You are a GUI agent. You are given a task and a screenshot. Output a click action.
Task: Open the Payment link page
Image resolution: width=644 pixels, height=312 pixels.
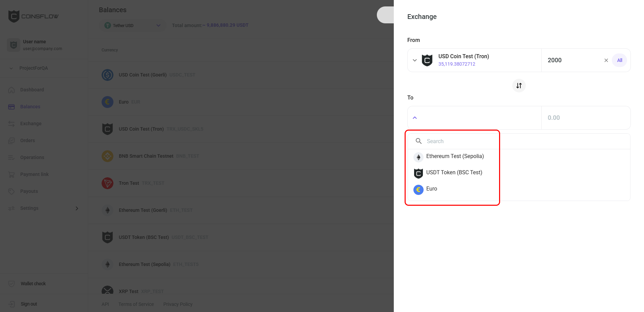35,174
